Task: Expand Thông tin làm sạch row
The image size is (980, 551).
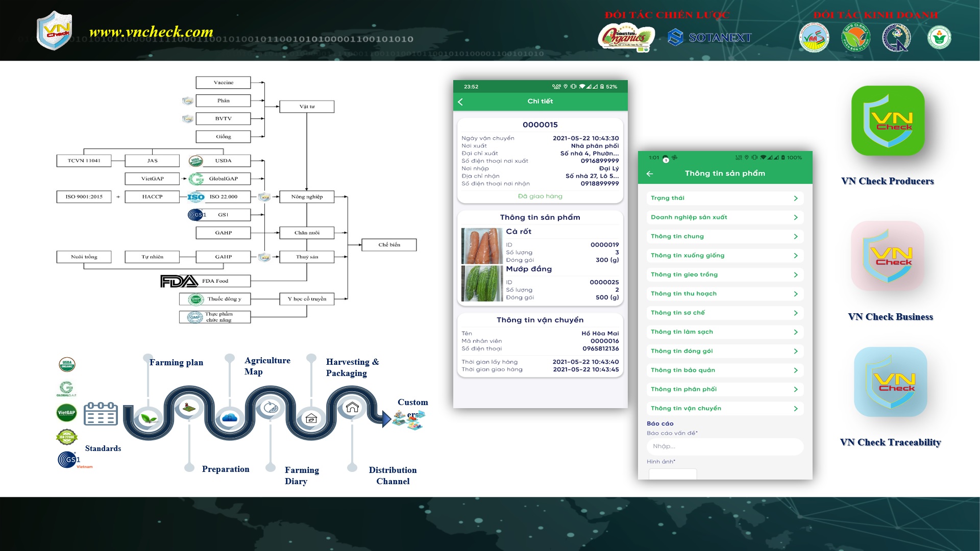Action: 725,332
